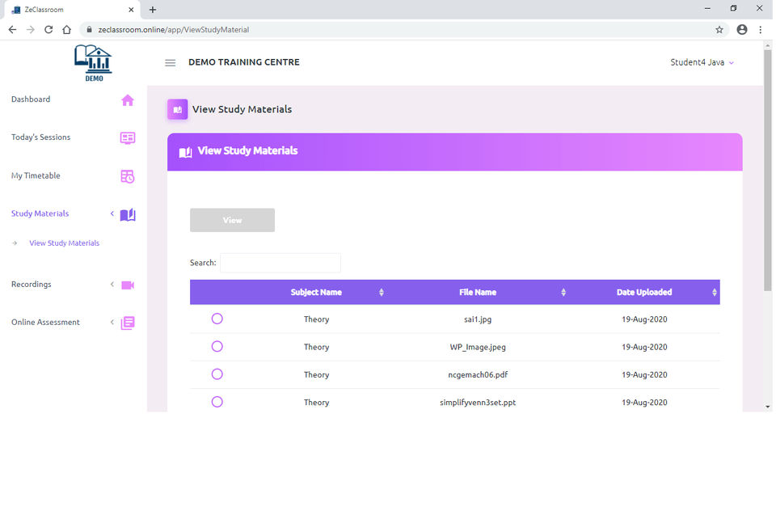Open Student4 Java user dropdown
The height and width of the screenshot is (532, 776).
point(702,62)
